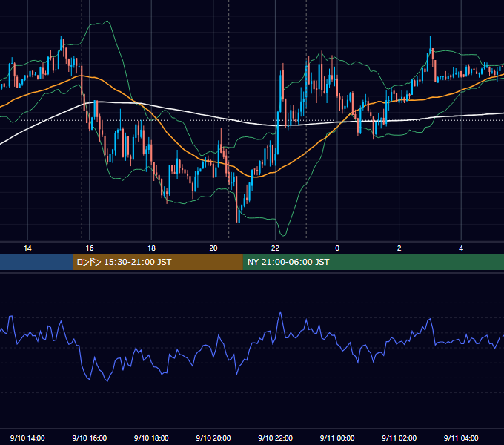
Task: Click the 9/10 20:00 time label
Action: 213,438
